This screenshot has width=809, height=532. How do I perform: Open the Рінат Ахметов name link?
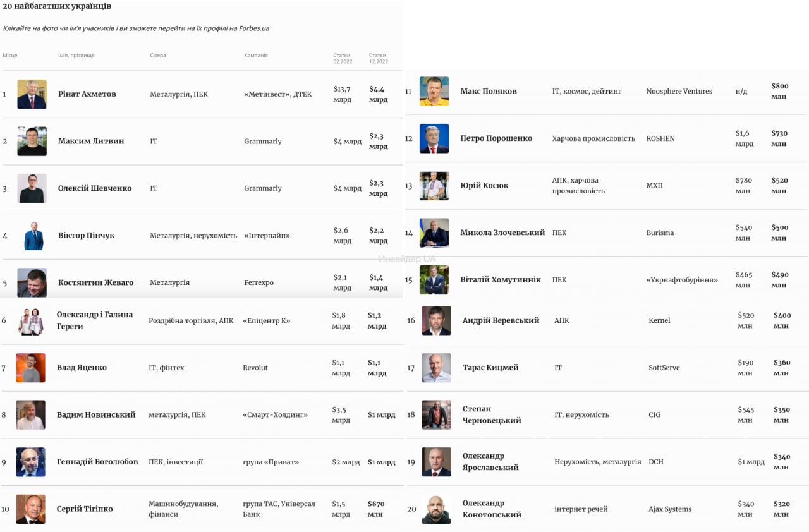[87, 94]
